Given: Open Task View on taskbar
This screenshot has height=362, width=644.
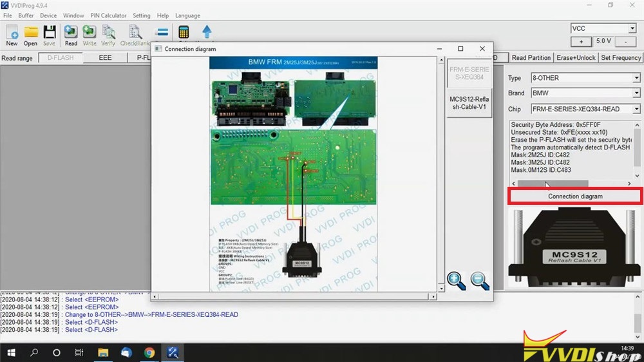Looking at the screenshot, I should (79, 352).
